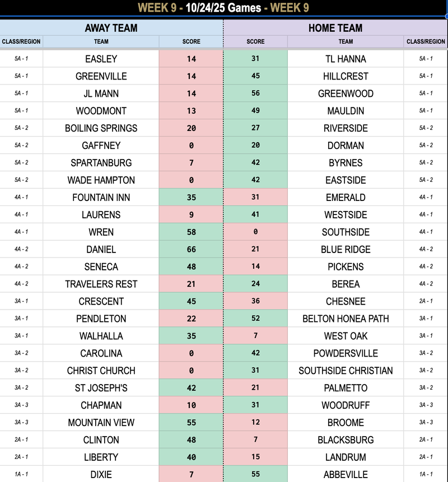Select Daniel's away score of 66
This screenshot has width=448, height=482.
[x=191, y=250]
